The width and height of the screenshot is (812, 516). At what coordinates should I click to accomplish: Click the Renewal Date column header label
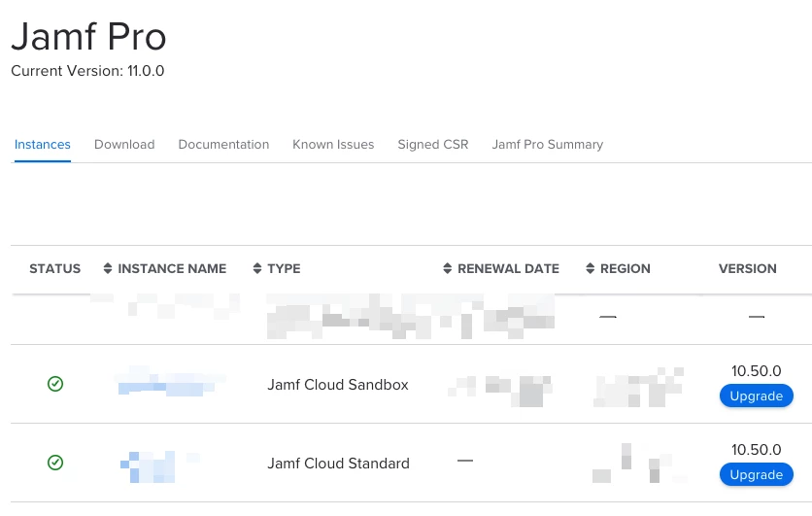tap(508, 268)
